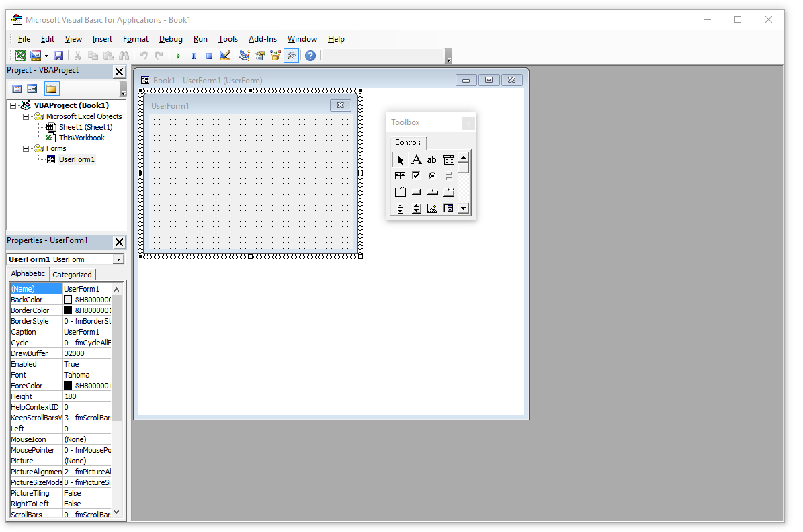Close the Properties - UserForm1 panel
The height and width of the screenshot is (532, 803).
120,242
